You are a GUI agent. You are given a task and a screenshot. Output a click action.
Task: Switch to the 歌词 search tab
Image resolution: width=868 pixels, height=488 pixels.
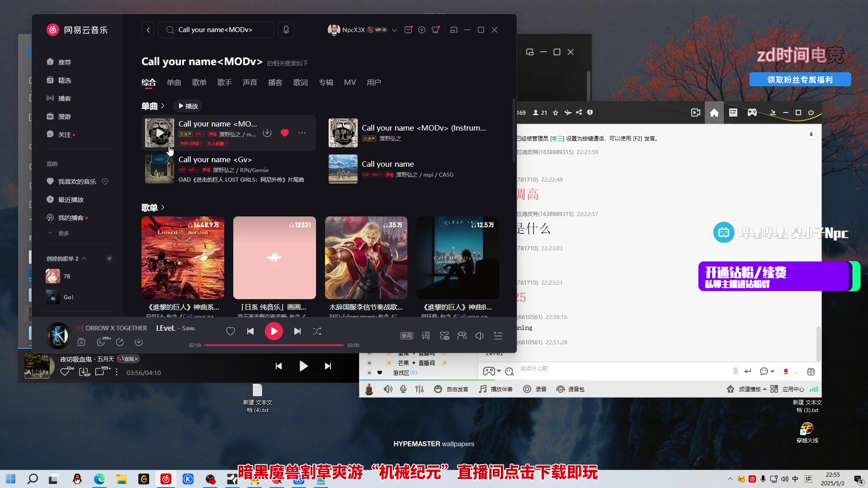300,83
